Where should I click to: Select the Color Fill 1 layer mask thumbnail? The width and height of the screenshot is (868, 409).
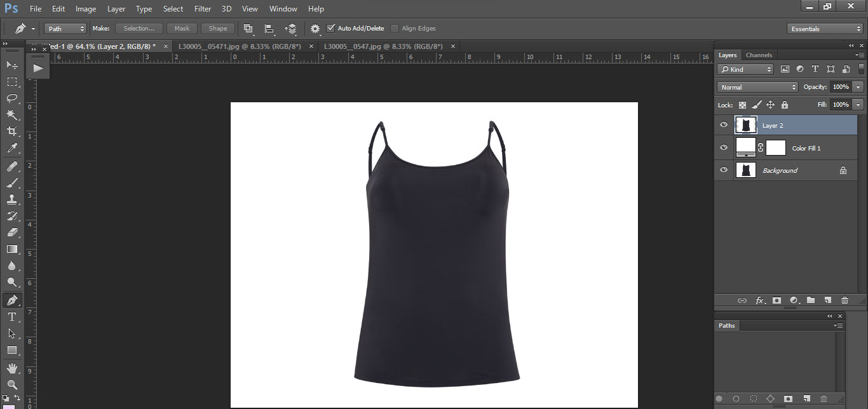(776, 148)
